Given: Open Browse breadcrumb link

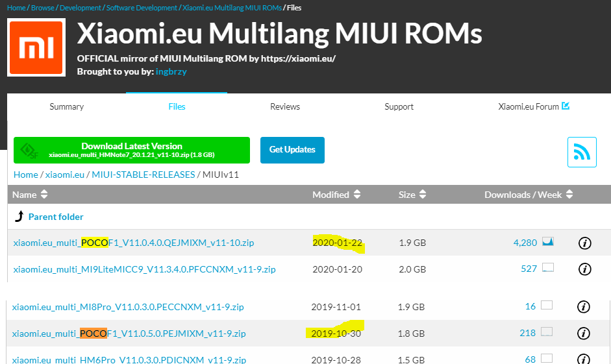Looking at the screenshot, I should coord(42,8).
